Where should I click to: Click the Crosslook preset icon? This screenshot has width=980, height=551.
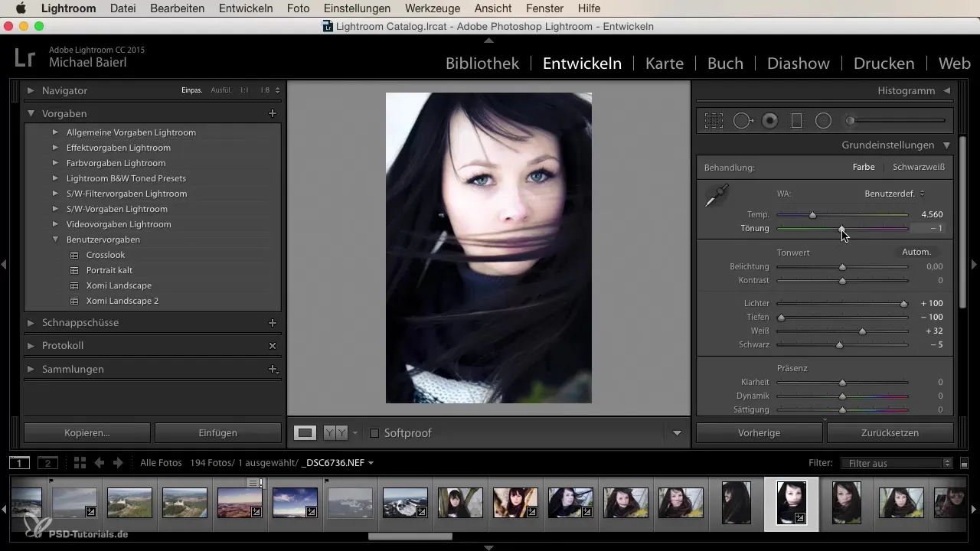coord(74,255)
